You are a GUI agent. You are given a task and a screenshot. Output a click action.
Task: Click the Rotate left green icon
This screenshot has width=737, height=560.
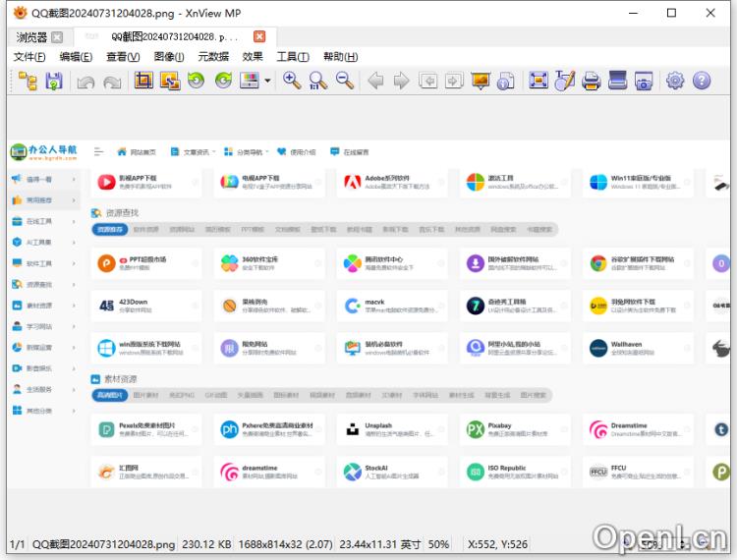point(197,82)
